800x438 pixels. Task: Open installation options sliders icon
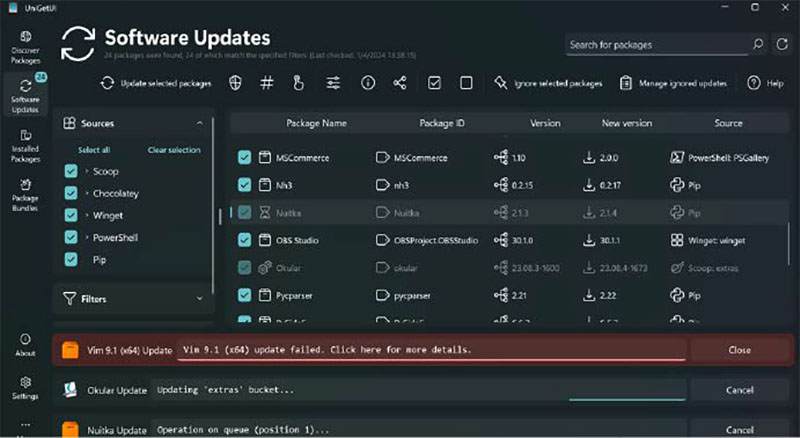click(333, 83)
